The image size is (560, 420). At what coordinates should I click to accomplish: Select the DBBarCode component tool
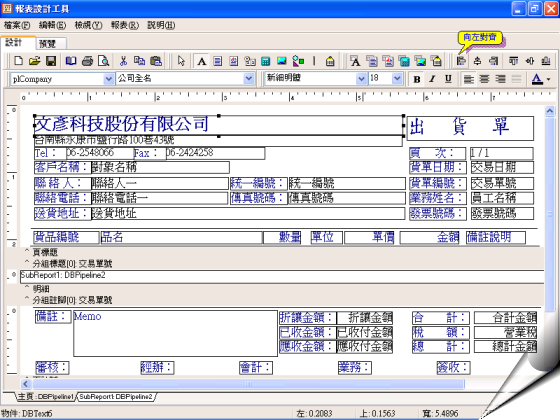click(x=436, y=61)
